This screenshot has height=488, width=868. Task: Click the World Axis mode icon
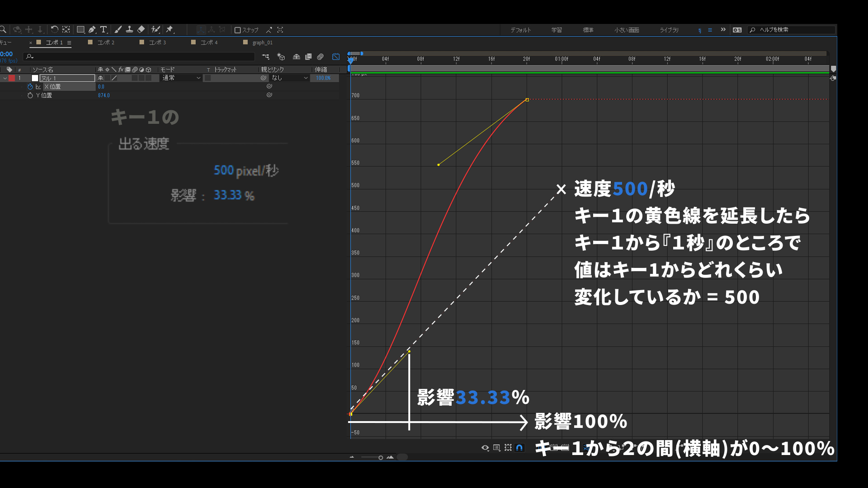[211, 30]
